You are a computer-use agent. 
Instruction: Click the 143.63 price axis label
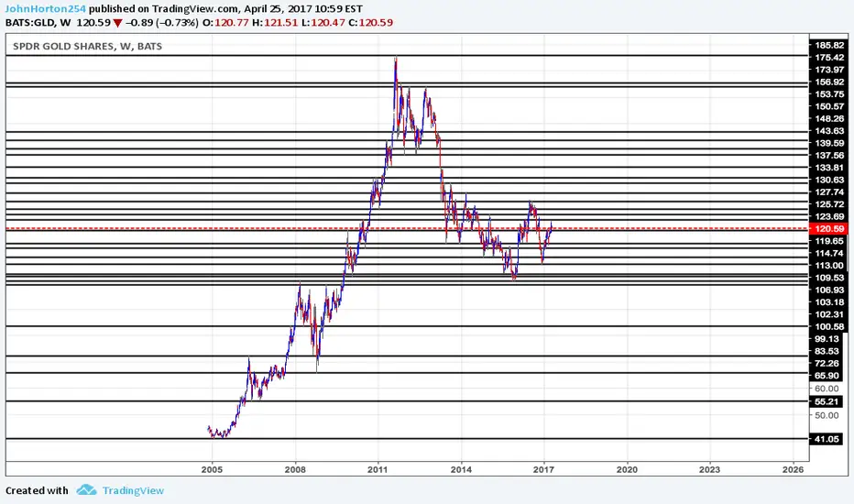click(829, 131)
